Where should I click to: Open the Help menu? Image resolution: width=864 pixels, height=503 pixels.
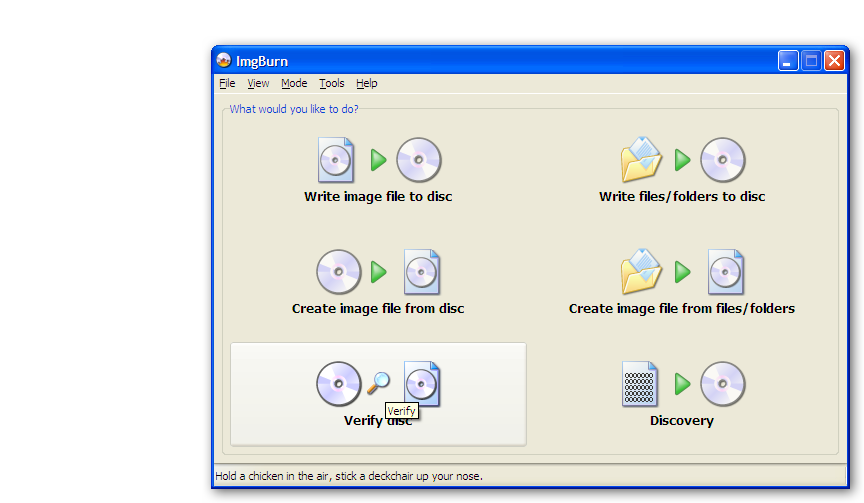tap(366, 83)
